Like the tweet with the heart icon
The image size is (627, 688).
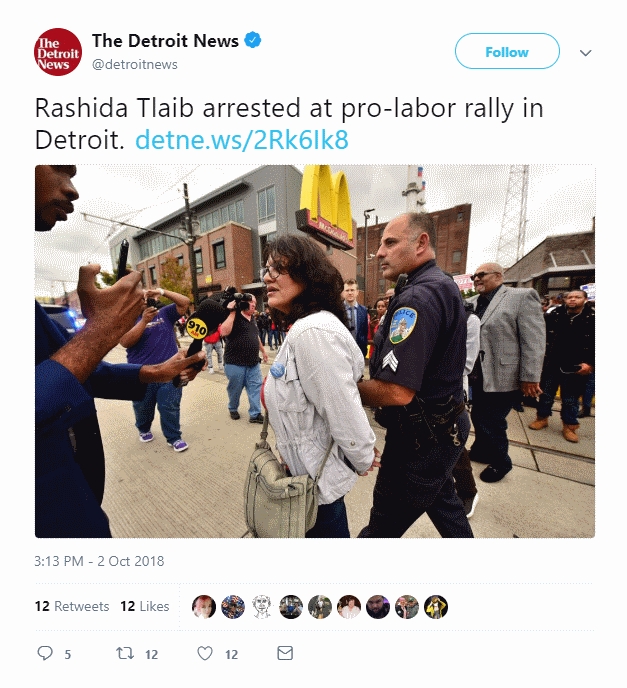205,653
